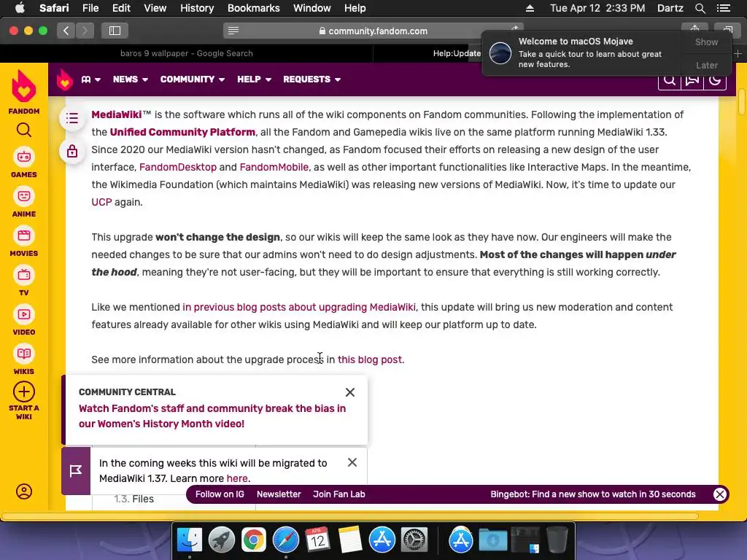Click Show on macOS Mojave notification
The height and width of the screenshot is (560, 747).
(706, 42)
